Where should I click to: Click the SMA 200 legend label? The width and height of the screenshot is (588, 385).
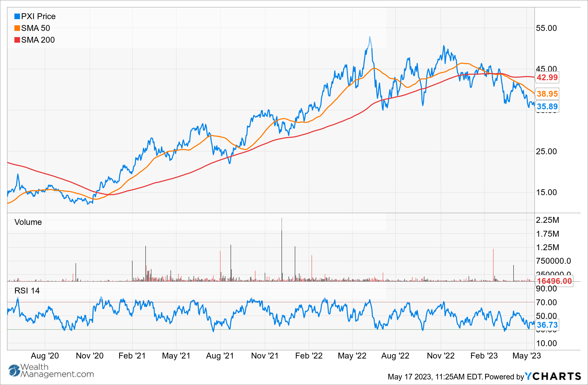[x=38, y=40]
